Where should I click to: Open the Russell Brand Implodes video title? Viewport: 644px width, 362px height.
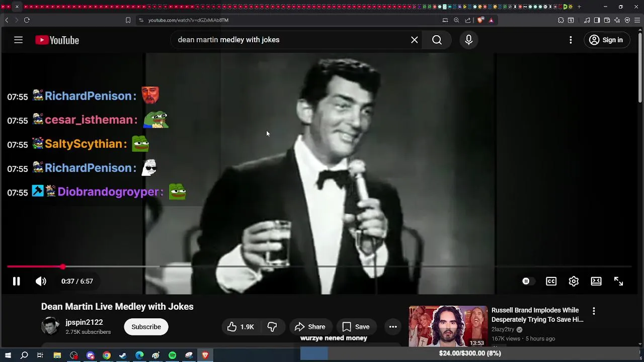pyautogui.click(x=537, y=315)
